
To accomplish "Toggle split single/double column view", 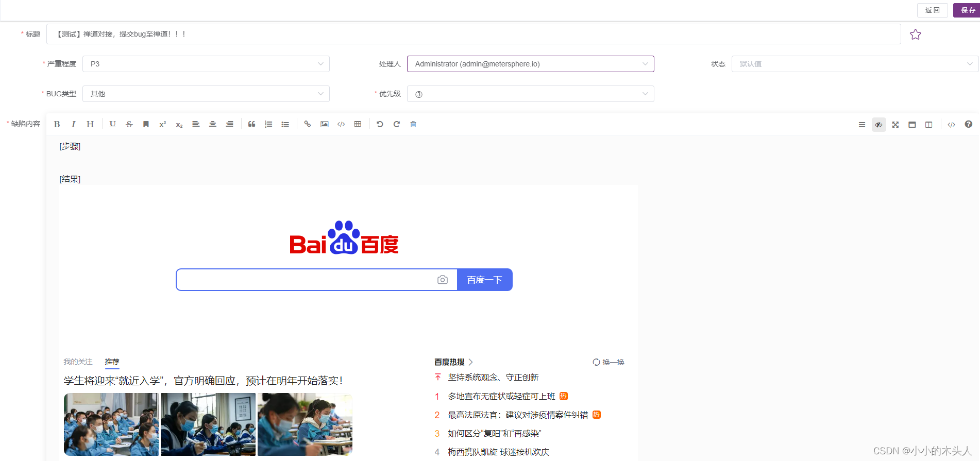I will [x=929, y=125].
